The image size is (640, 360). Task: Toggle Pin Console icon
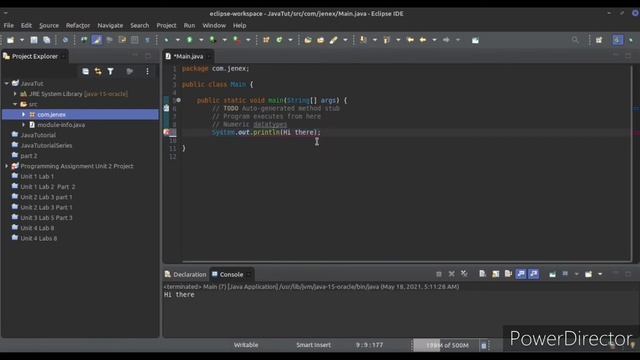coord(552,274)
